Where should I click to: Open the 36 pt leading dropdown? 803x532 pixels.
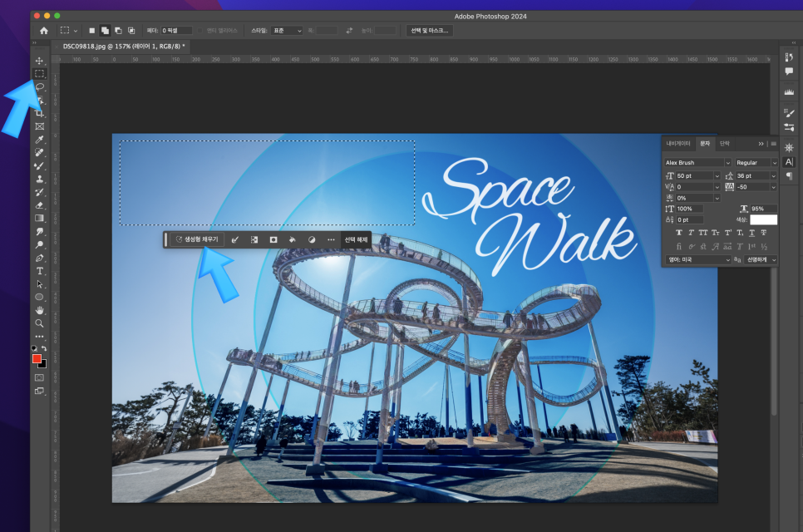tap(773, 175)
